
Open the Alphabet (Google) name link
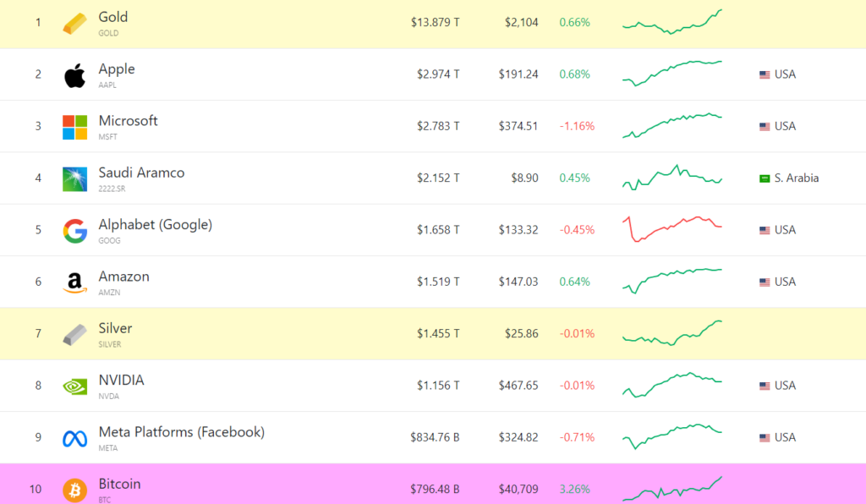coord(155,225)
